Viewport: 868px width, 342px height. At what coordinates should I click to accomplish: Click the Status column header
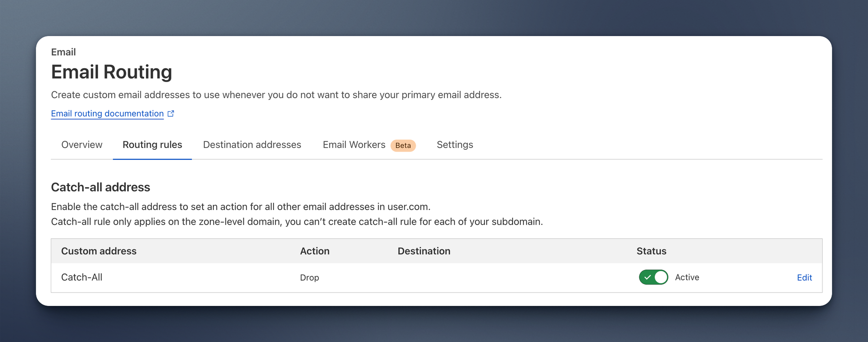[651, 251]
